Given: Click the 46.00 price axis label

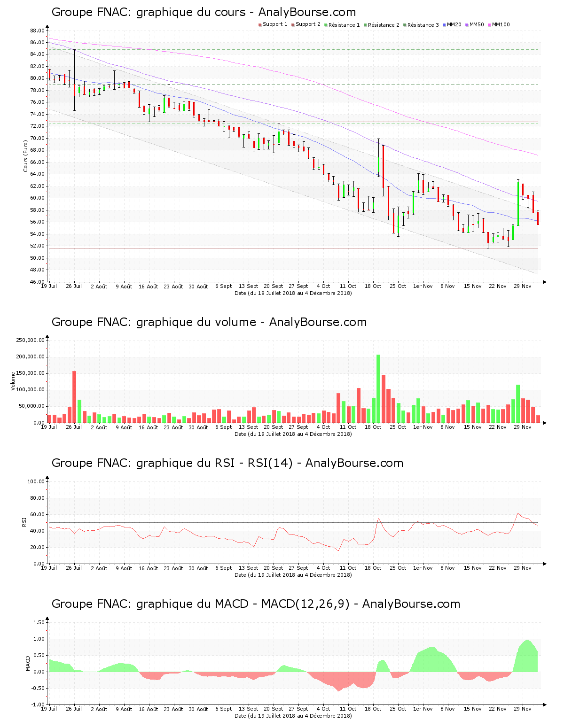Looking at the screenshot, I should click(37, 282).
